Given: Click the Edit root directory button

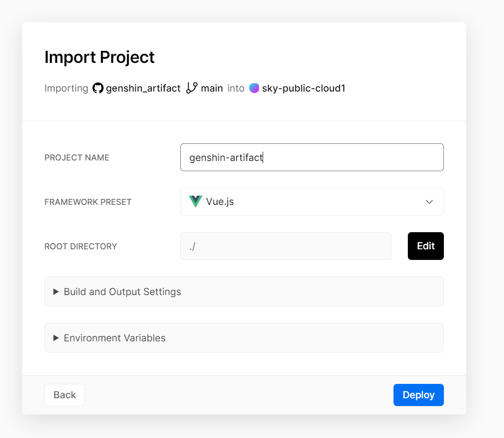Looking at the screenshot, I should [425, 246].
